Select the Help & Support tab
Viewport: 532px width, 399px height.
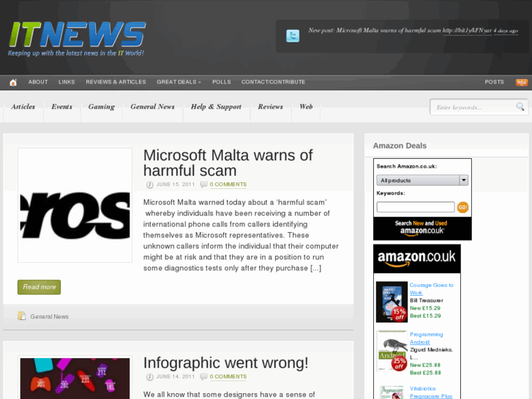216,107
